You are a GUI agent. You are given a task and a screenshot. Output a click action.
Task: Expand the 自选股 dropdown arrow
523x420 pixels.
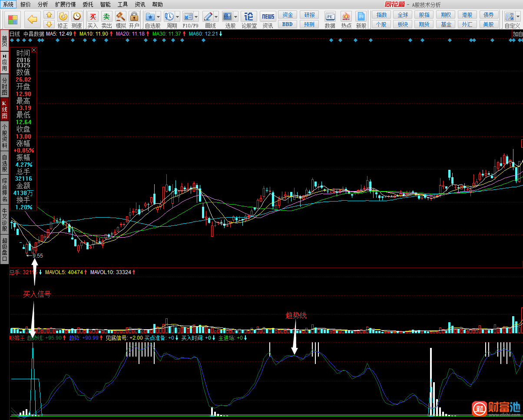click(158, 17)
